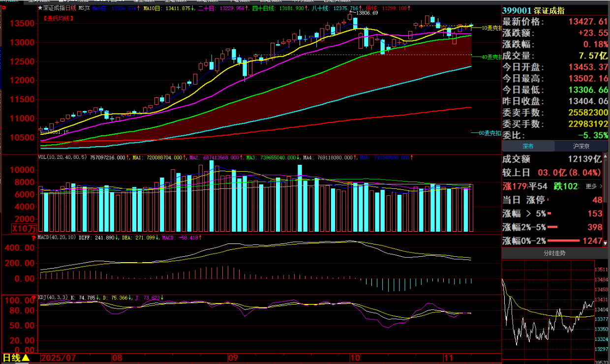Click the 10麦克扣 marker on the chart
The height and width of the screenshot is (364, 610).
(x=490, y=28)
